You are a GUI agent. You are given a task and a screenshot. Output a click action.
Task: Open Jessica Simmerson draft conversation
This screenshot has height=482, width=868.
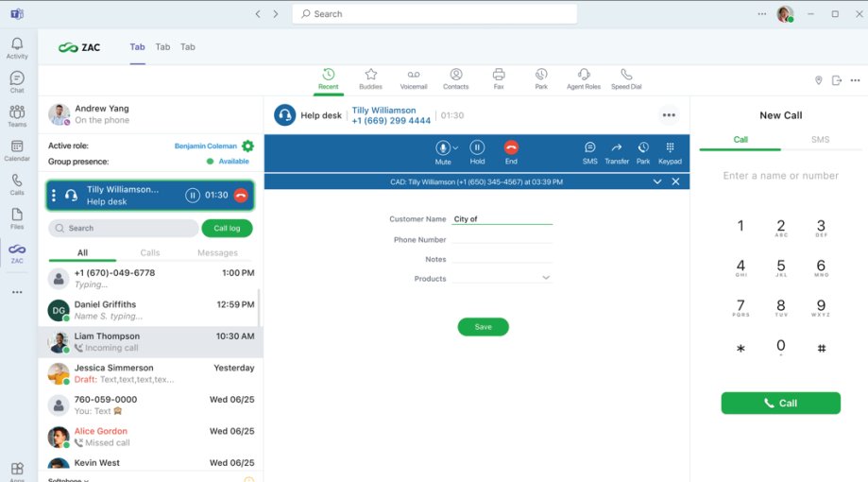[x=150, y=373]
